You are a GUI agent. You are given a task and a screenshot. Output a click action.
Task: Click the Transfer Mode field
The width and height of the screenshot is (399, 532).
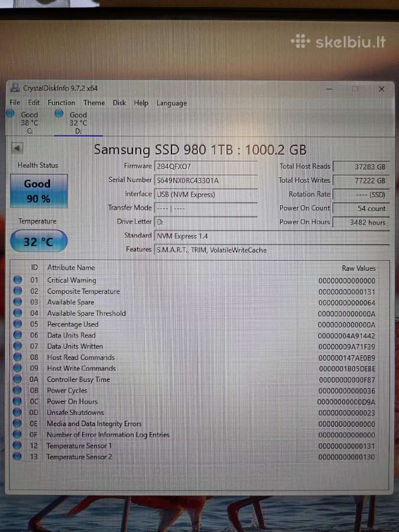tap(206, 208)
